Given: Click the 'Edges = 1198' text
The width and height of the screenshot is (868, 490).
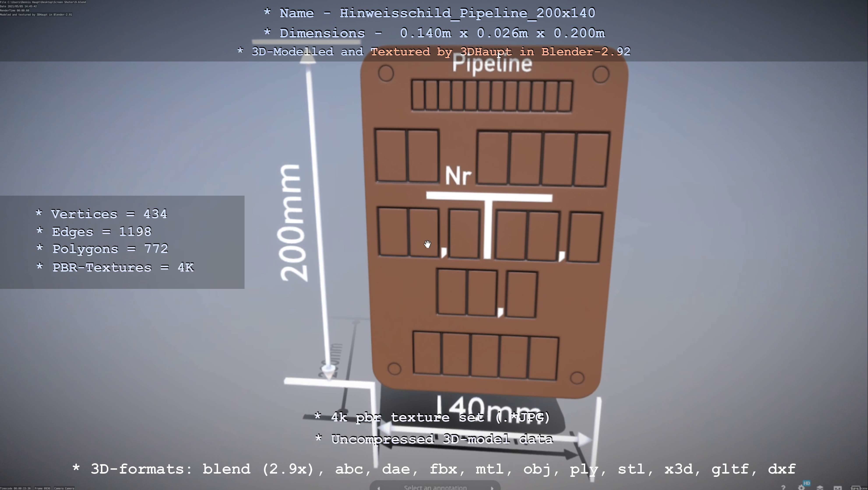Looking at the screenshot, I should (x=94, y=231).
